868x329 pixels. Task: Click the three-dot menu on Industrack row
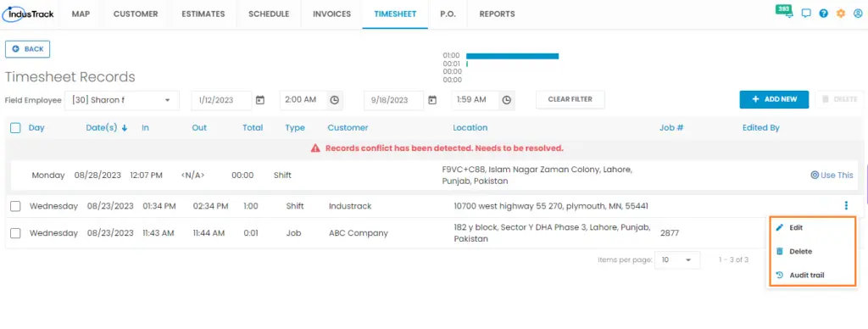tap(846, 206)
